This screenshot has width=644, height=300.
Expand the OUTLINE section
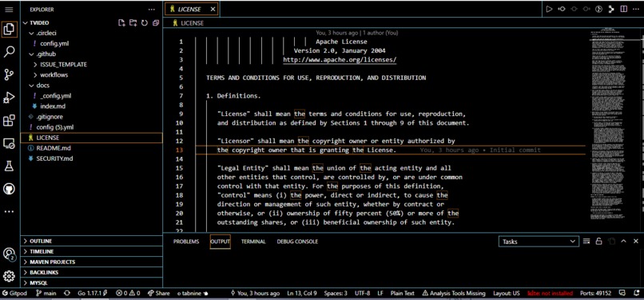point(92,241)
